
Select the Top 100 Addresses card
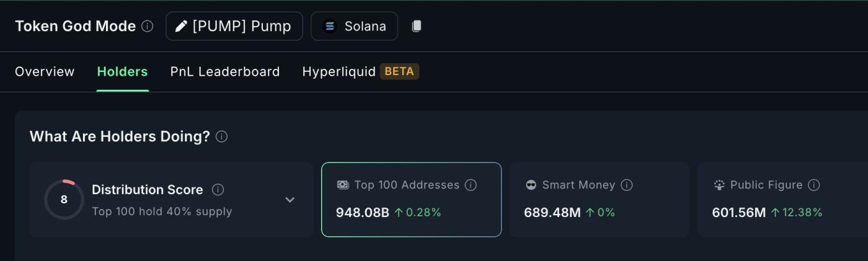pos(411,200)
